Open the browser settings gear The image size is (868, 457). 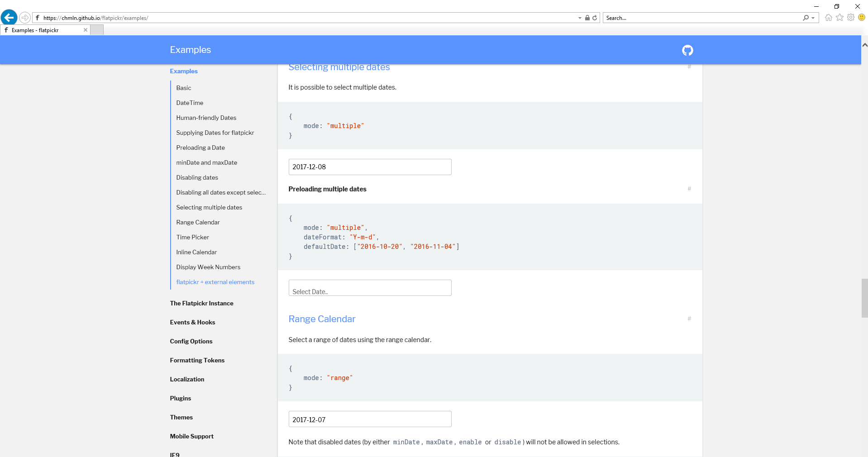coord(851,18)
